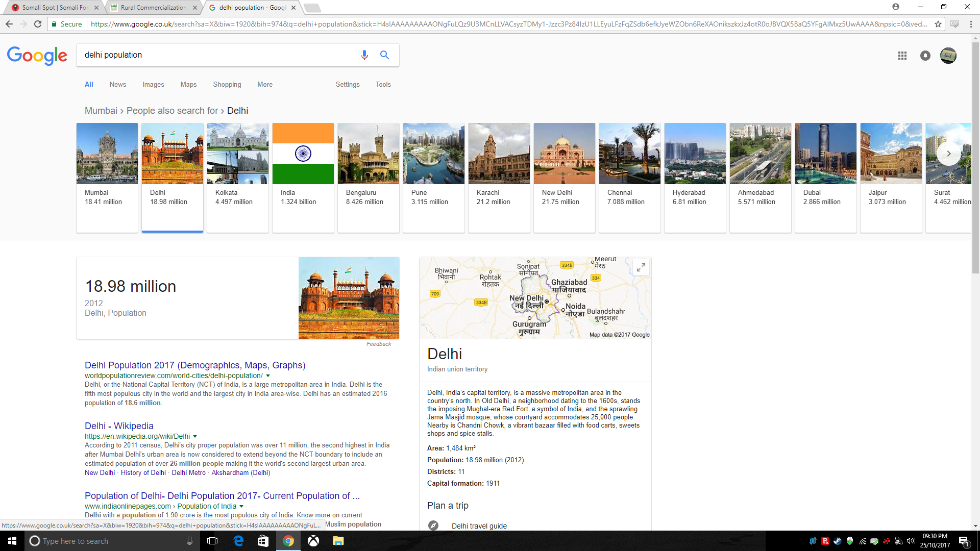Click the New Delhi sublink under Wikipedia

click(100, 473)
